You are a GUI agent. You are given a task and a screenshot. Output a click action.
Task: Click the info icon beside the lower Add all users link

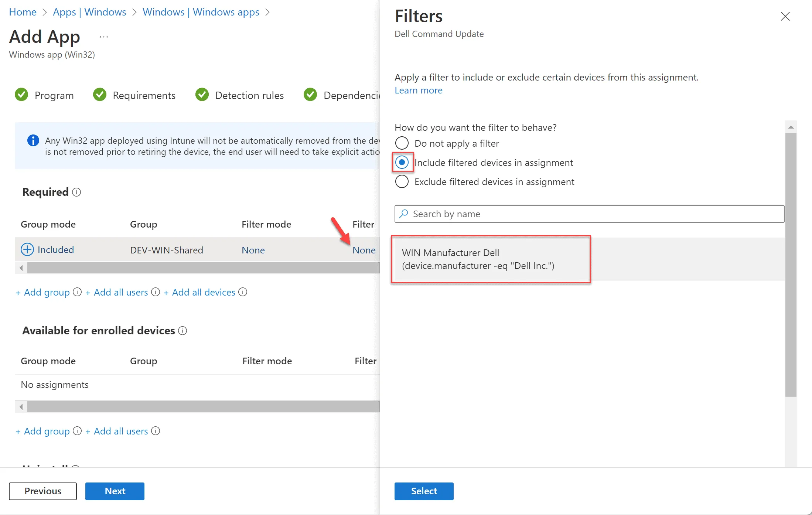[x=156, y=431]
